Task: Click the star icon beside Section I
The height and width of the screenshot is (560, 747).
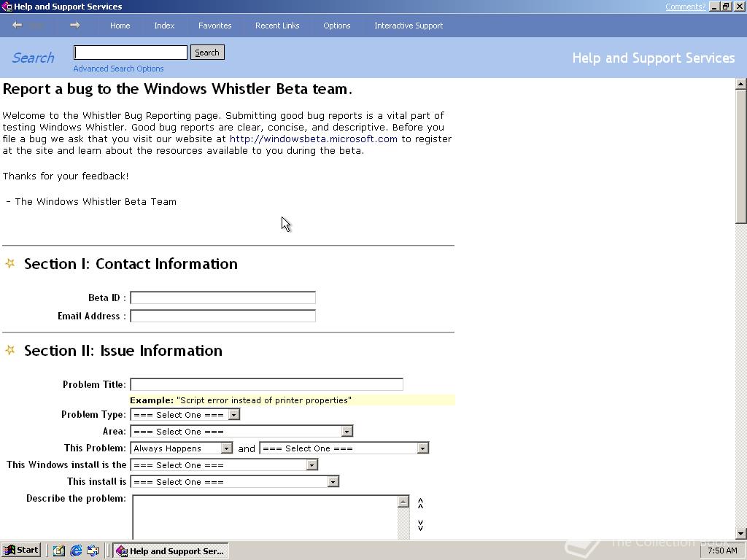Action: tap(10, 263)
